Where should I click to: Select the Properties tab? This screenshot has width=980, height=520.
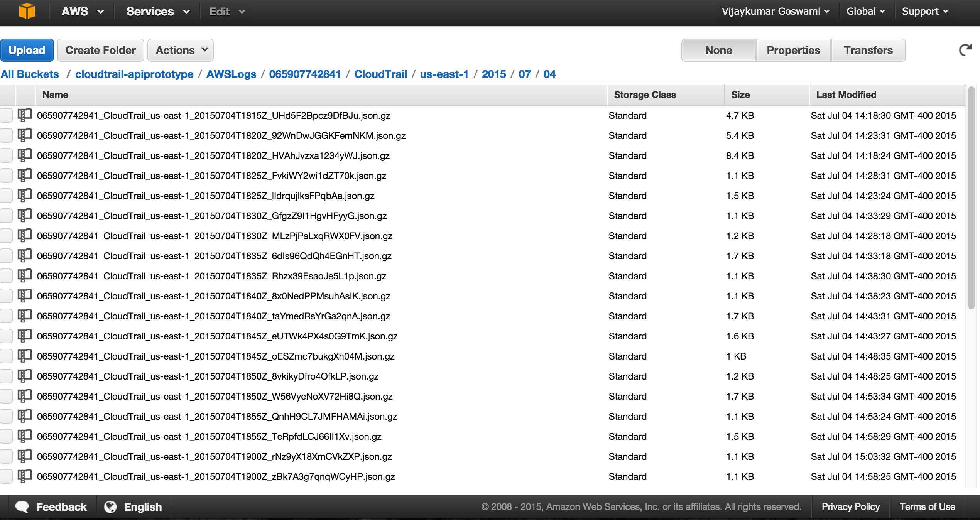(793, 50)
